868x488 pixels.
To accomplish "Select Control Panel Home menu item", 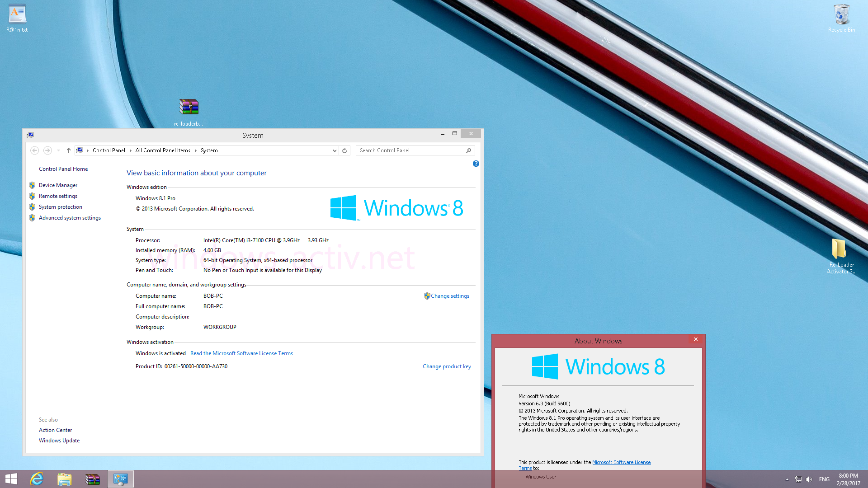I will [63, 169].
